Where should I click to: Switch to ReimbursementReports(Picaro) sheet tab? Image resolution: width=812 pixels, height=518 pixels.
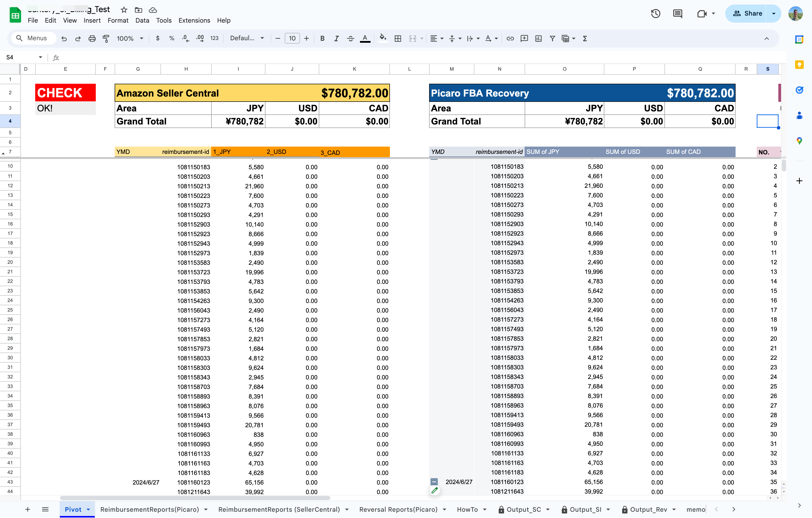pos(149,509)
